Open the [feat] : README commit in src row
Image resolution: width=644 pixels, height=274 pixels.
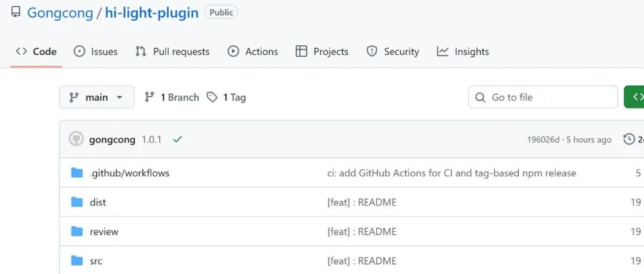[x=362, y=261]
